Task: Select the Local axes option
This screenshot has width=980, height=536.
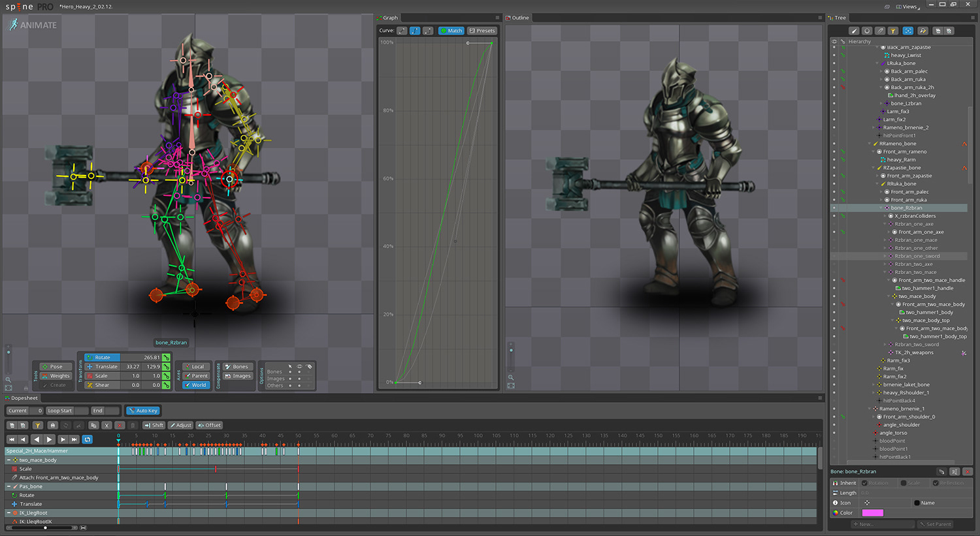Action: coord(195,366)
